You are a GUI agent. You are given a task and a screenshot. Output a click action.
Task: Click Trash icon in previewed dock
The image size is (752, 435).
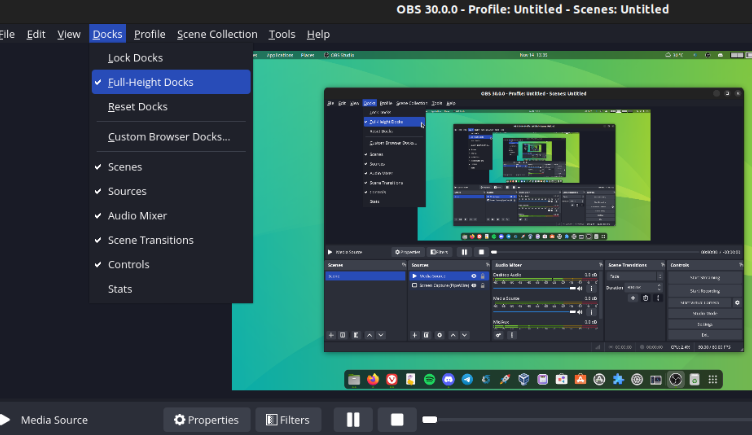pyautogui.click(x=694, y=380)
